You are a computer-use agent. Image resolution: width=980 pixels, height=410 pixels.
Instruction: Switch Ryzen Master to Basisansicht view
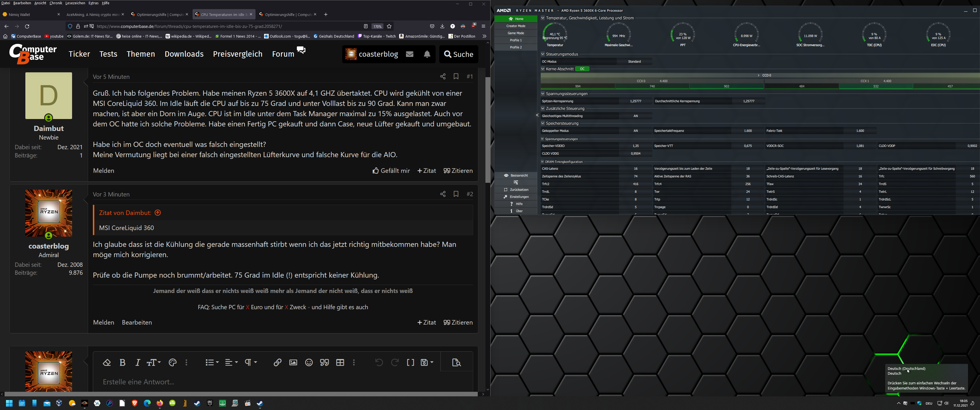click(516, 175)
